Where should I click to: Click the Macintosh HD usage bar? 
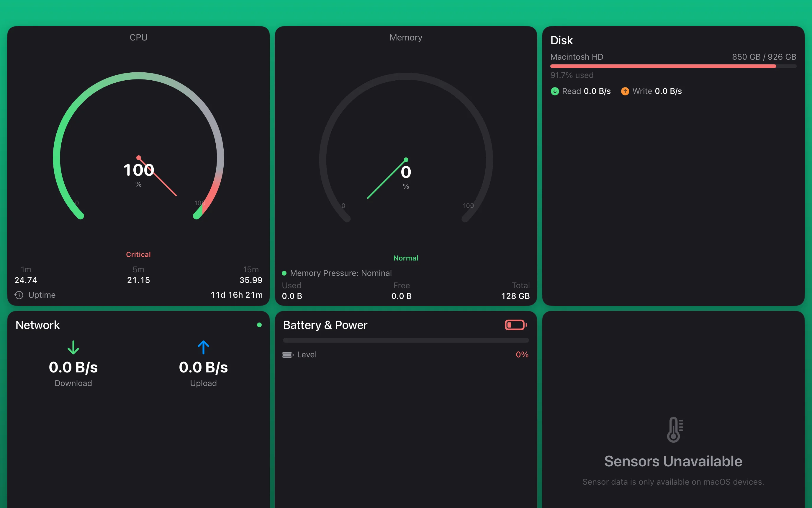tap(673, 66)
